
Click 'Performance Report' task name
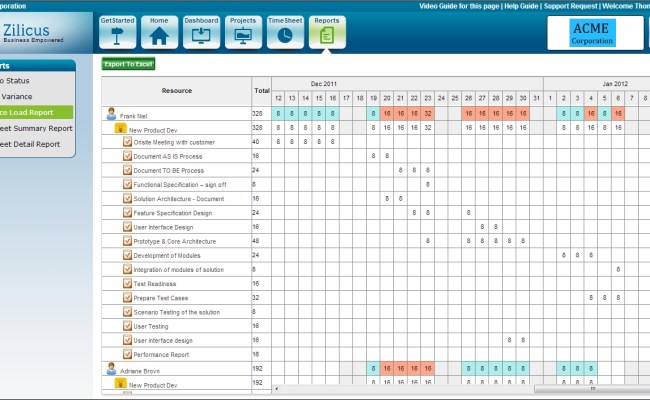pyautogui.click(x=161, y=354)
